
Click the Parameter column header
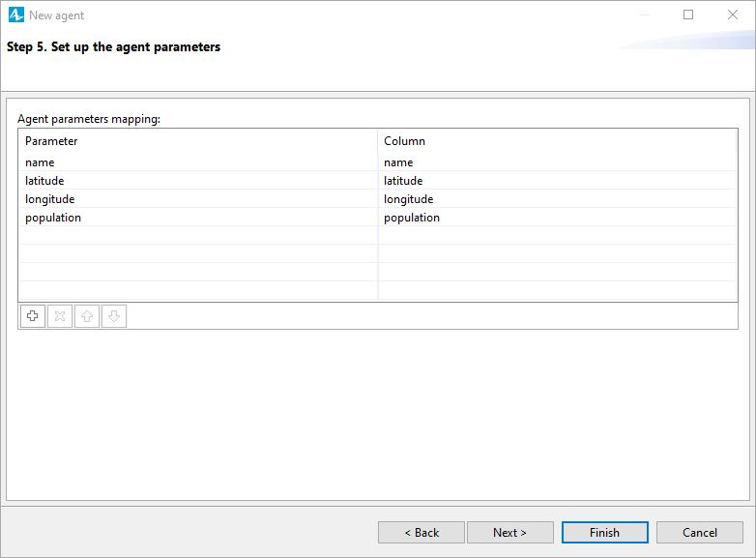point(198,141)
